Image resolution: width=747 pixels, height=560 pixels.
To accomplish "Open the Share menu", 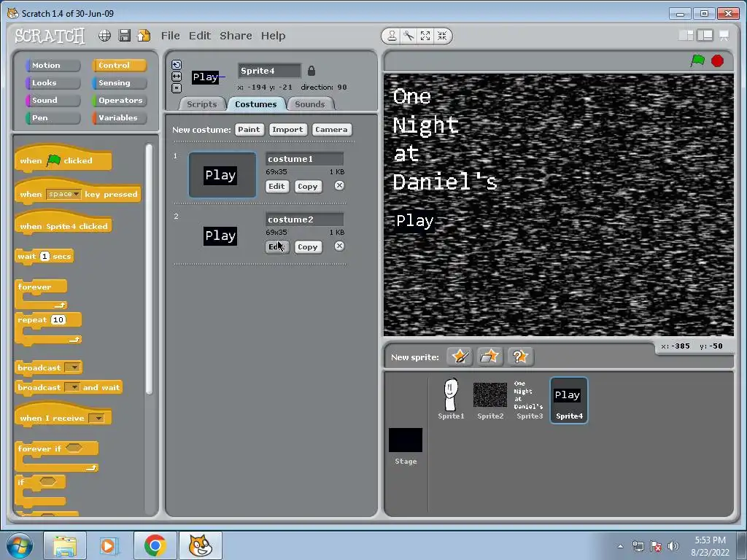I will tap(236, 36).
